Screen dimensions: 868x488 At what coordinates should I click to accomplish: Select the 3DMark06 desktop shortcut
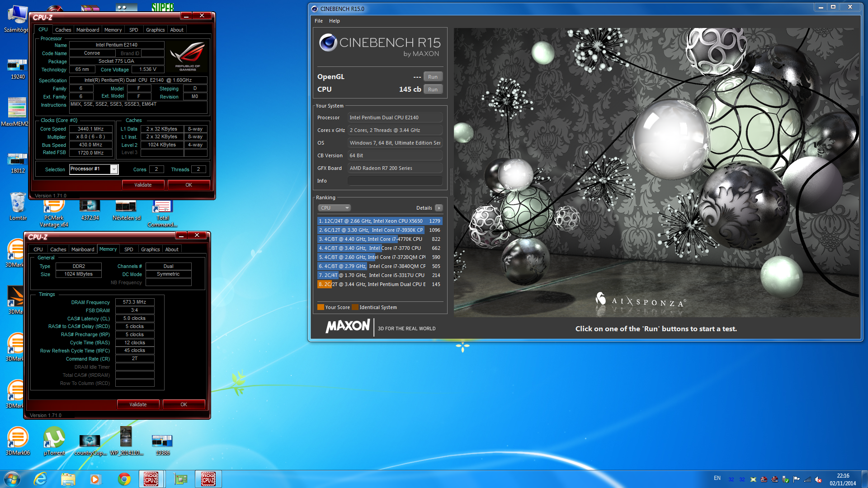(18, 441)
